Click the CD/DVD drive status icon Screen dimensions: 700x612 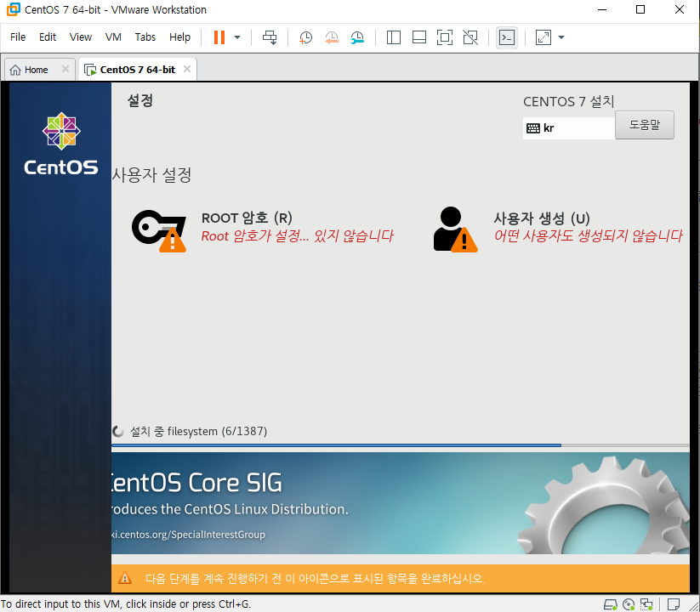point(629,604)
